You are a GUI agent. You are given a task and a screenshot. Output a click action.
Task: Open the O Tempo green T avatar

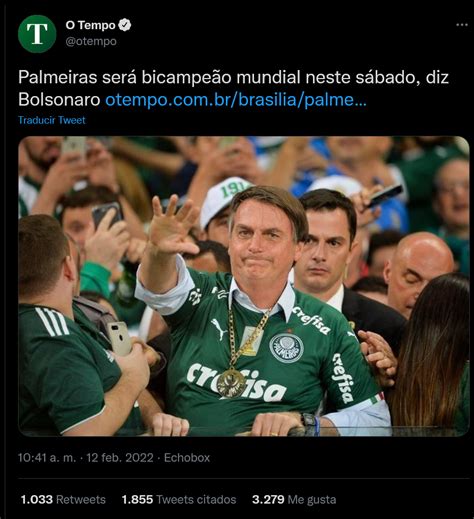[x=37, y=34]
